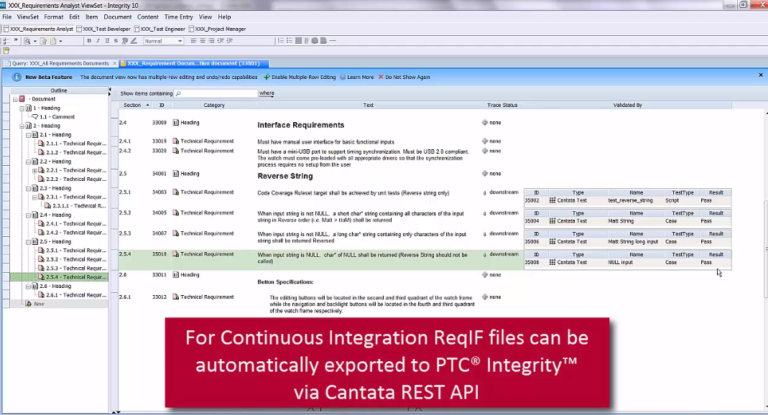This screenshot has height=415, width=768.
Task: Click Enable Multiple Row Editing
Action: (300, 77)
